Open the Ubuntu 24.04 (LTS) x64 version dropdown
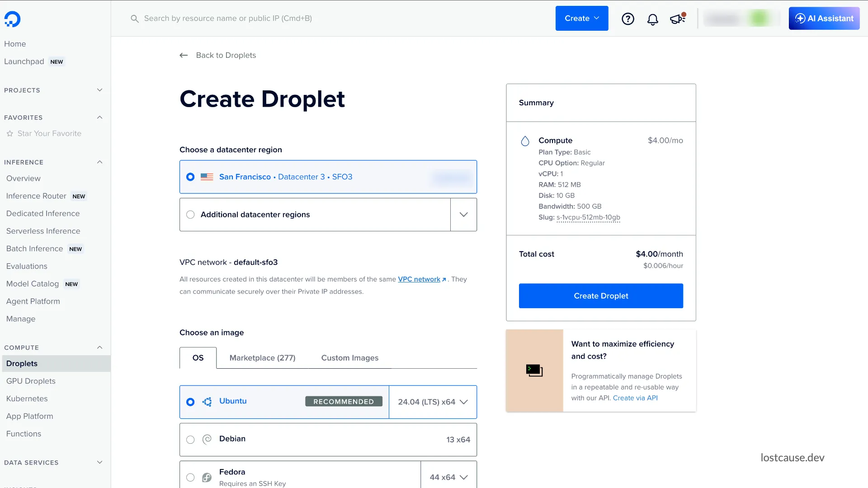Screen dimensions: 868x488 pyautogui.click(x=433, y=402)
